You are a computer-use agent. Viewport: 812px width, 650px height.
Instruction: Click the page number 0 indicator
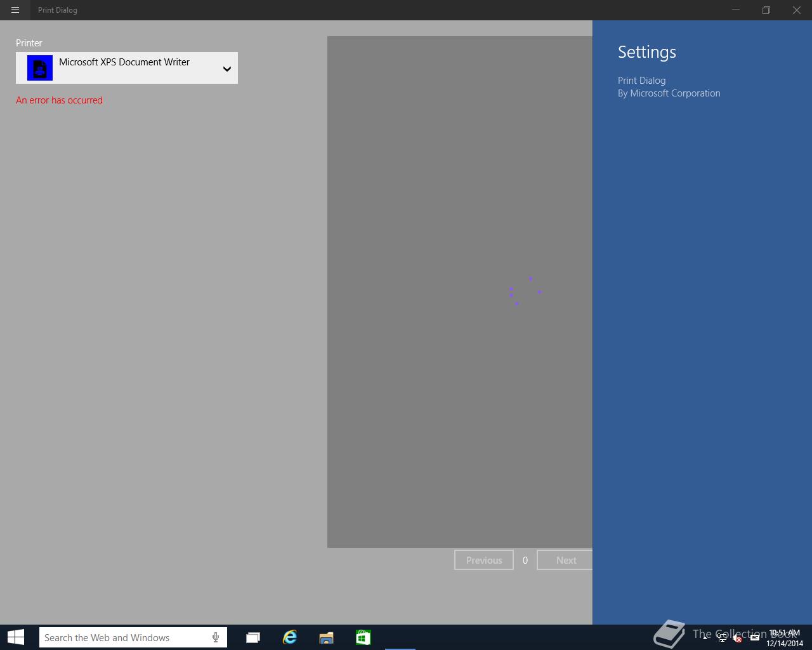pos(525,560)
